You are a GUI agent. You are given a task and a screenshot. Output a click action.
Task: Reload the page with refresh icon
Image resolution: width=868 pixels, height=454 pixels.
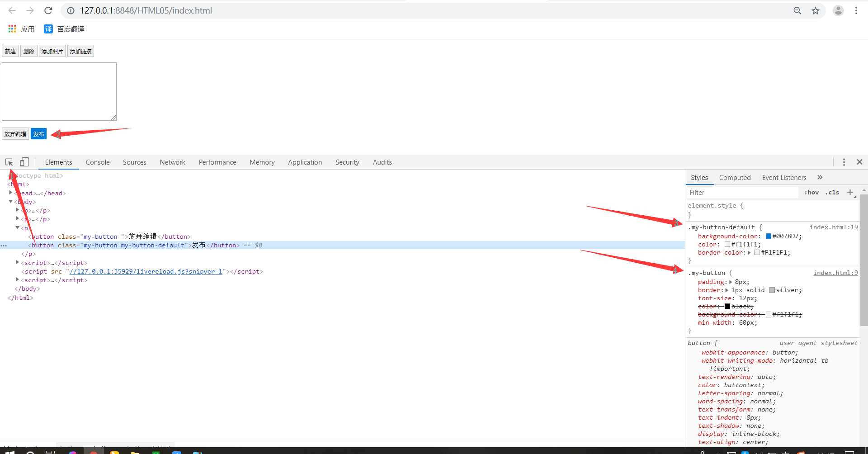point(48,10)
